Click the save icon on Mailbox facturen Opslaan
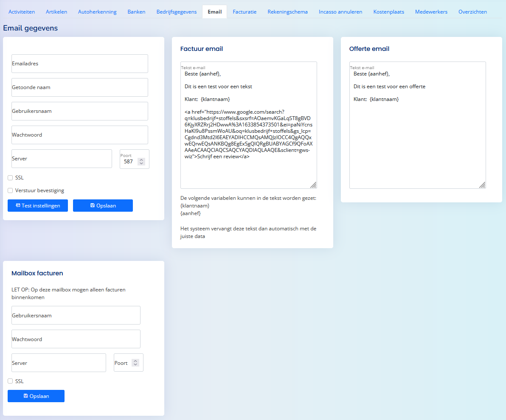Screen dimensions: 506x420 pos(25,396)
